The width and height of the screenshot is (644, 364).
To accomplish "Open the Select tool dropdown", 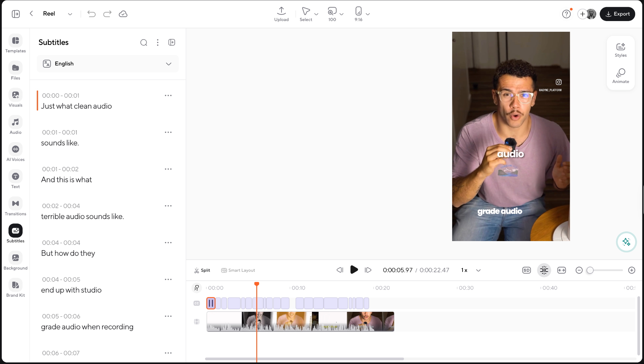I will click(x=316, y=14).
